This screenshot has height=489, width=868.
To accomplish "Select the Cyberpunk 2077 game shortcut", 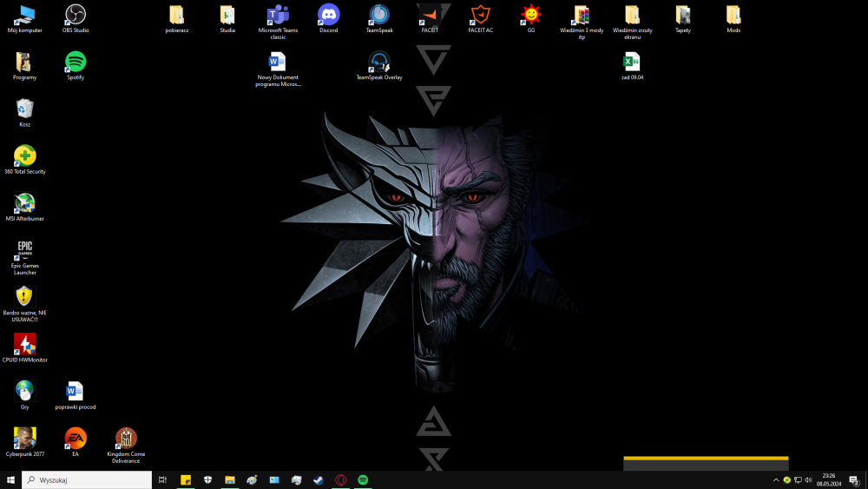I will coord(25,439).
